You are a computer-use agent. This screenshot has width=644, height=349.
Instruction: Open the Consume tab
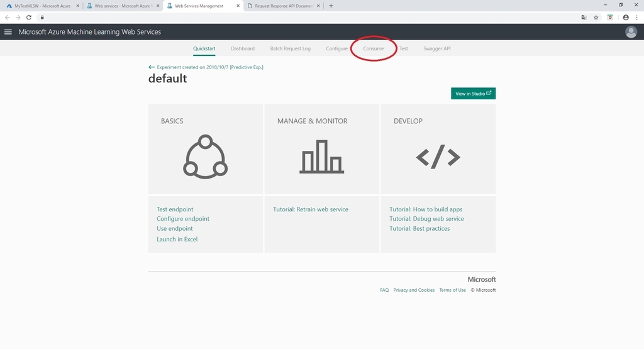[374, 48]
